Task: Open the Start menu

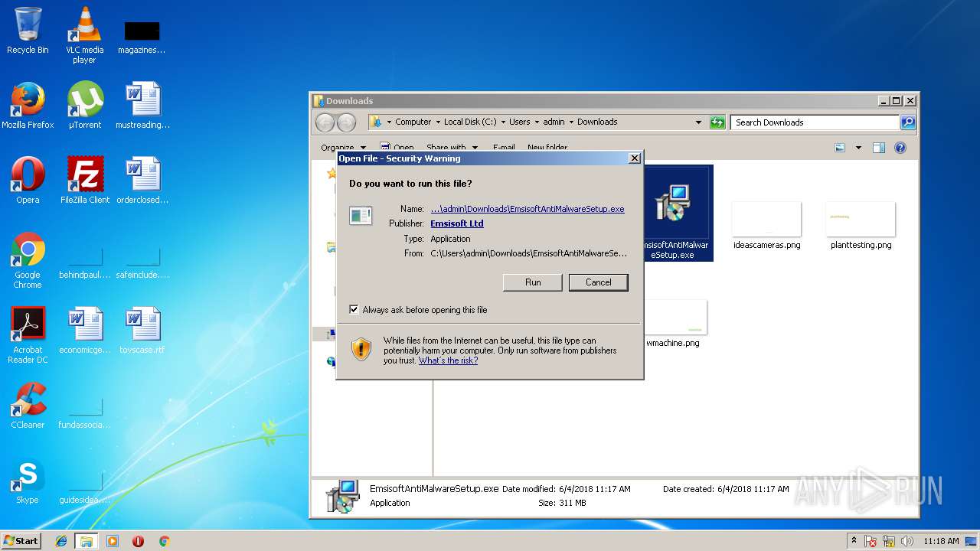Action: pyautogui.click(x=21, y=541)
